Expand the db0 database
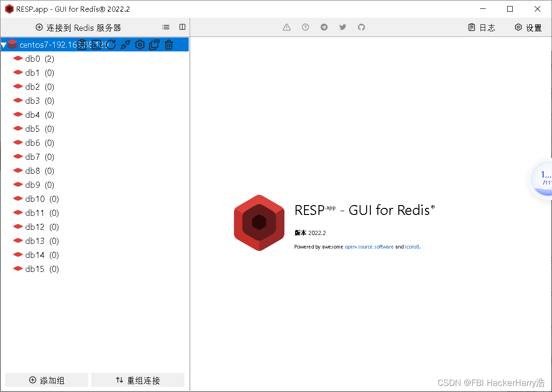The width and height of the screenshot is (552, 392). pos(33,58)
